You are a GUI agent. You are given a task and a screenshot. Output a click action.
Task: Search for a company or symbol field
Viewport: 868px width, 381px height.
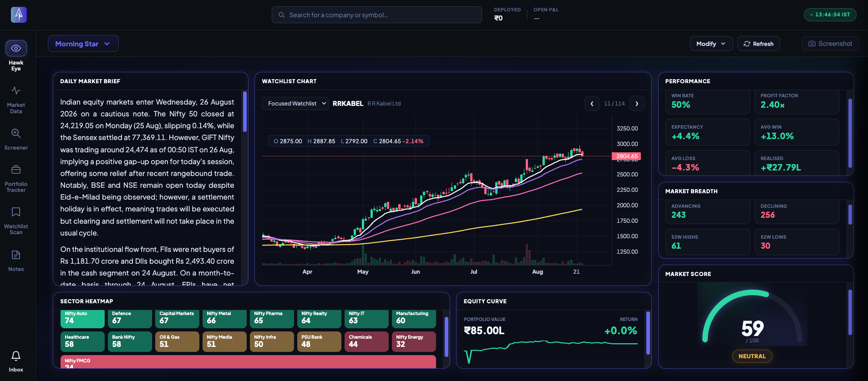(376, 15)
